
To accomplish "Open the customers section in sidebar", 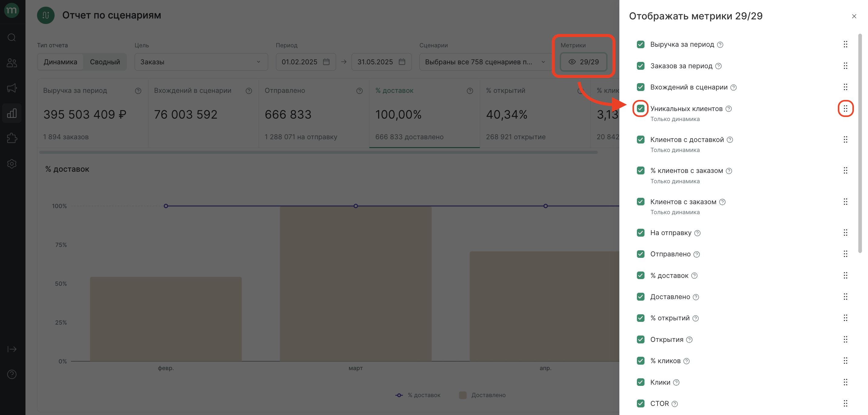I will [12, 63].
